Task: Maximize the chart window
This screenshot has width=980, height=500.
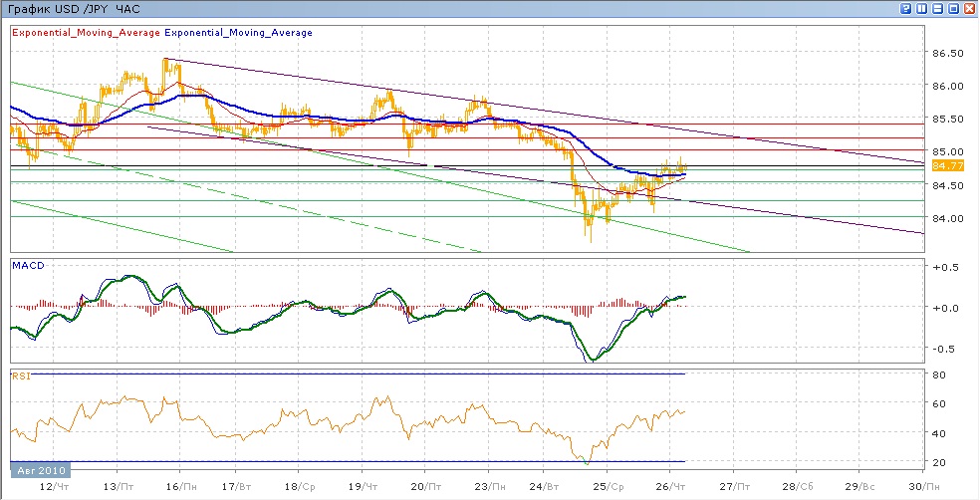Action: coord(953,8)
